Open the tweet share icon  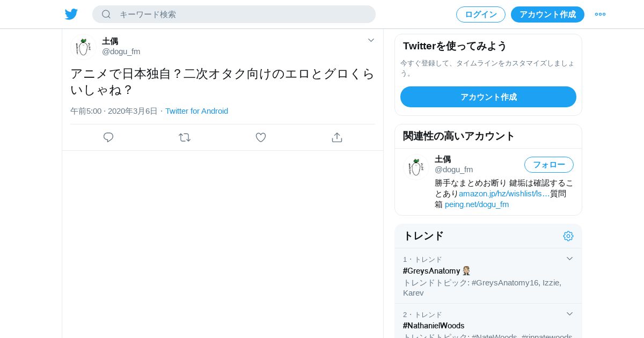tap(337, 137)
